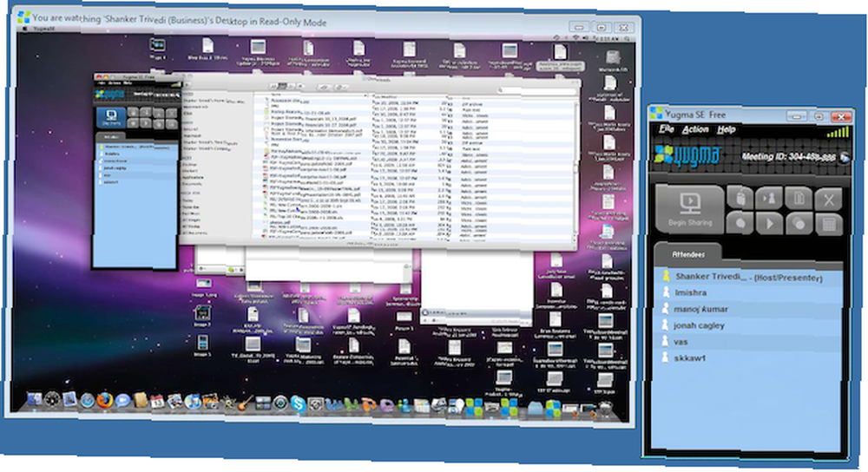Click the iCal calendar icon in dock
Screen dimensions: 868x472
tap(157, 402)
